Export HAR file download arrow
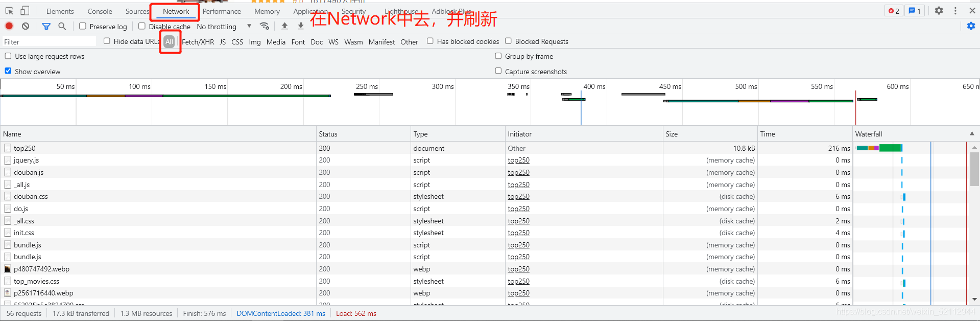Screen dimensions: 980x321 [x=301, y=26]
